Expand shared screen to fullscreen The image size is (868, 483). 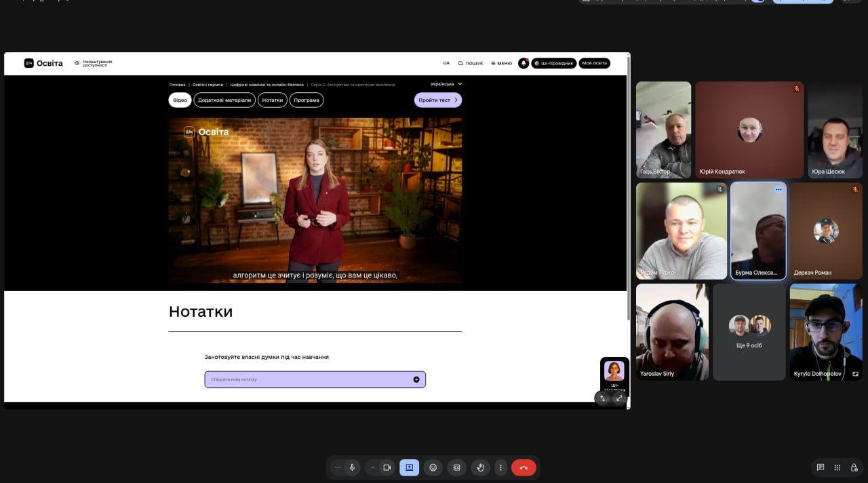click(x=619, y=398)
